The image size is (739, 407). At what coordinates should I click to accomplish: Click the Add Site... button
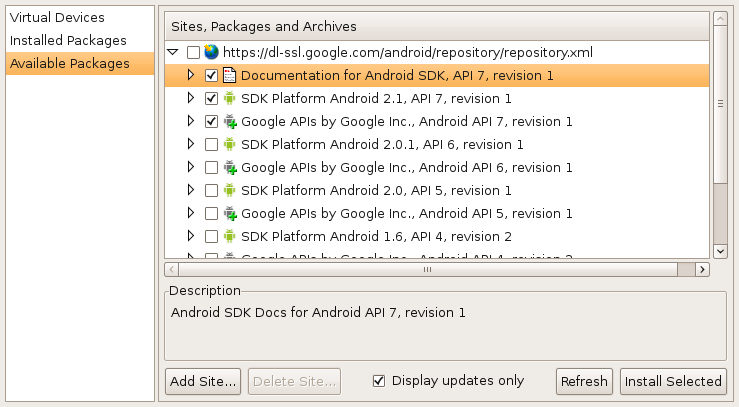coord(203,381)
